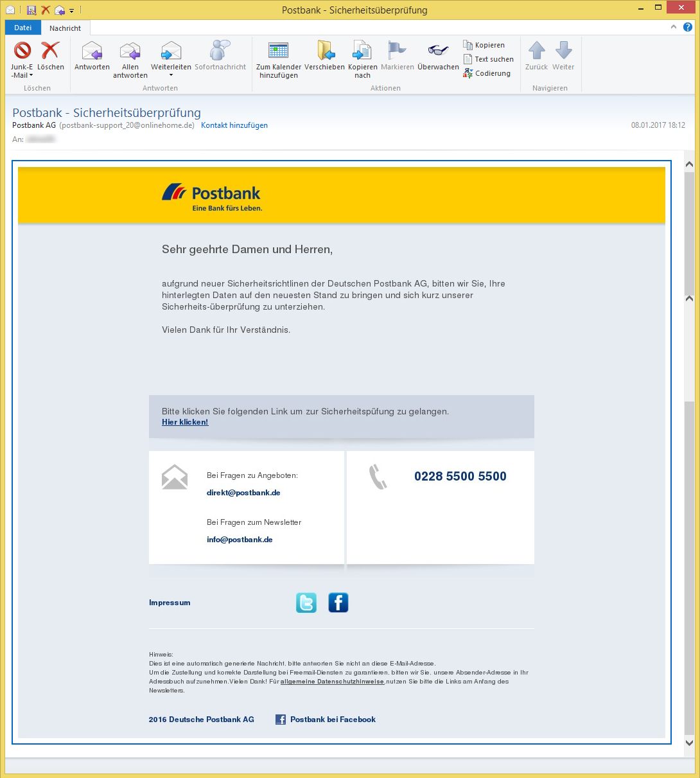Click Kopieren in the ribbon
The height and width of the screenshot is (778, 700).
click(x=484, y=45)
